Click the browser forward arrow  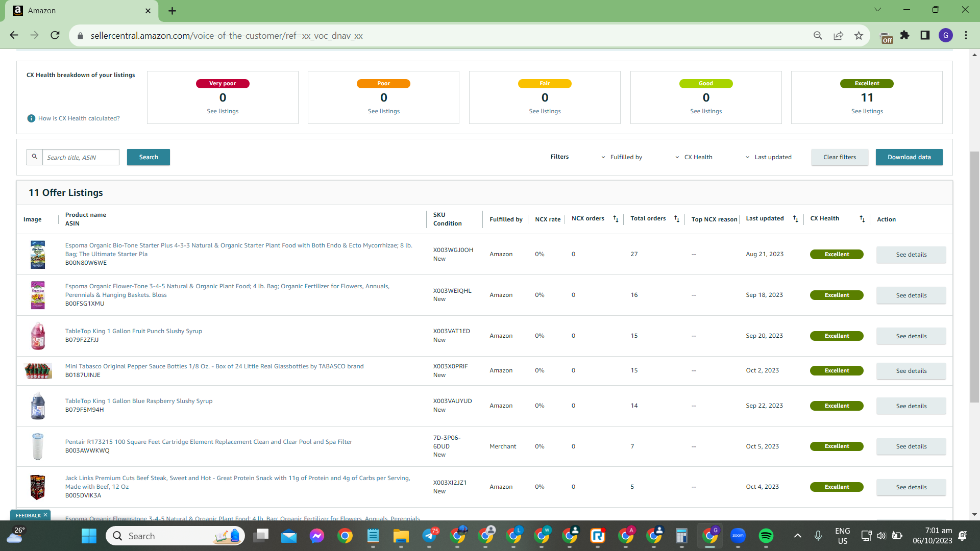click(34, 35)
